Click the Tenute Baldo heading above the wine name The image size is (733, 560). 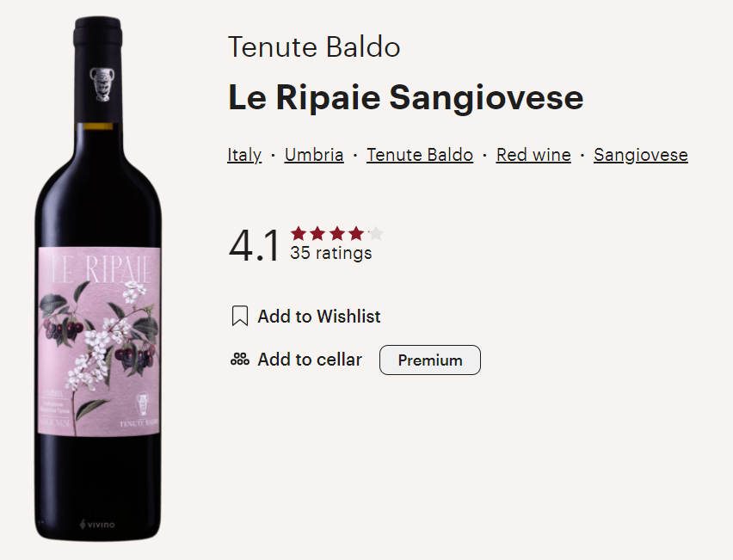pyautogui.click(x=314, y=47)
